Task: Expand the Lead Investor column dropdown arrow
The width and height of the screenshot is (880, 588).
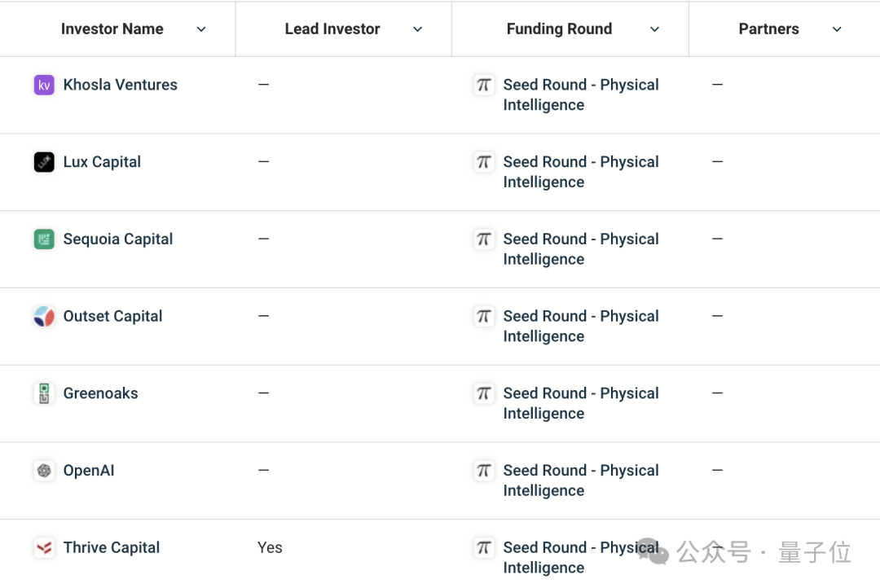Action: 417,29
